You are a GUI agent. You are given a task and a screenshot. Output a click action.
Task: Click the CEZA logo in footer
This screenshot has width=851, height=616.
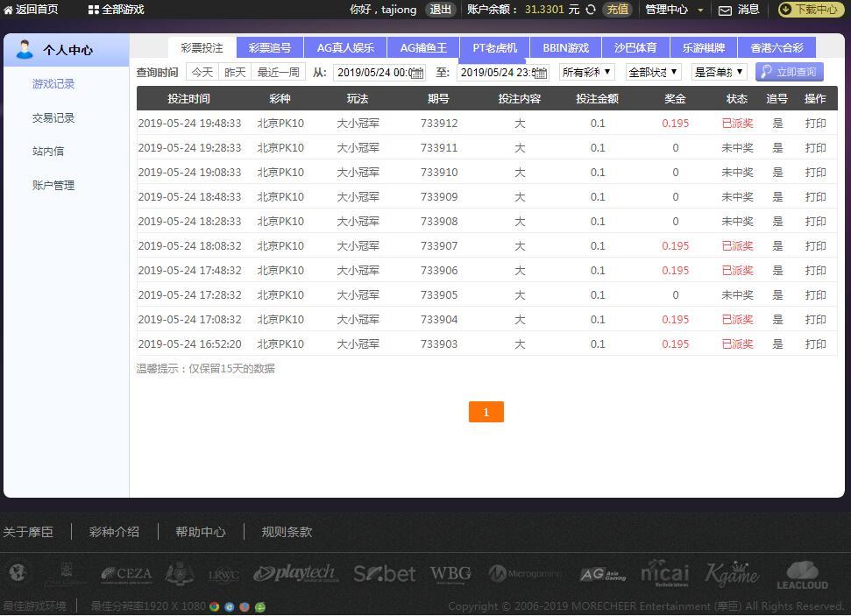coord(126,574)
